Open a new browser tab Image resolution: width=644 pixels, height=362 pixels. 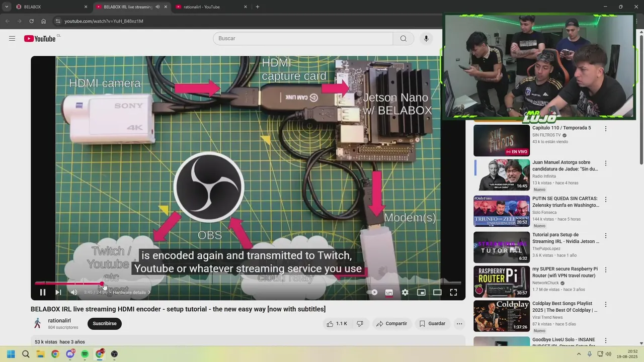258,7
